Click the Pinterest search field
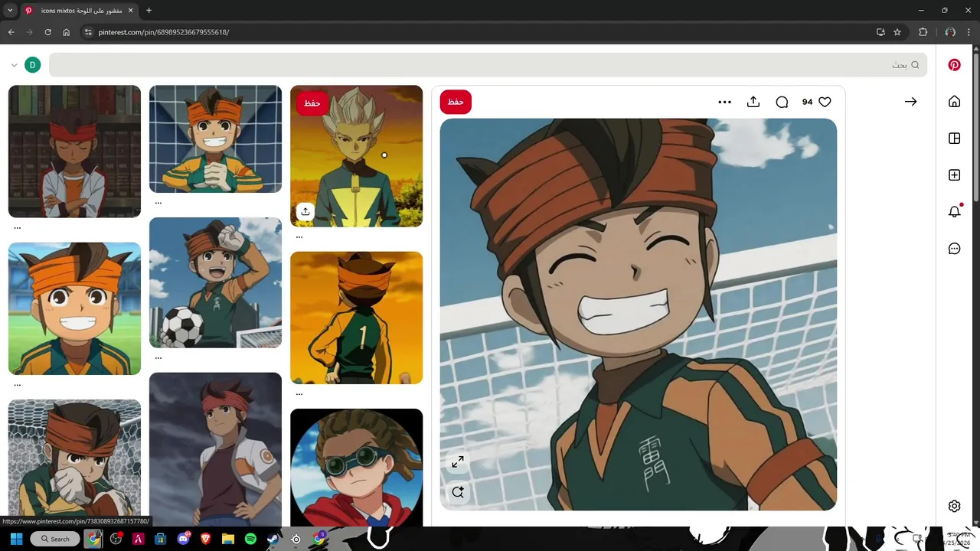The width and height of the screenshot is (980, 551). 488,65
